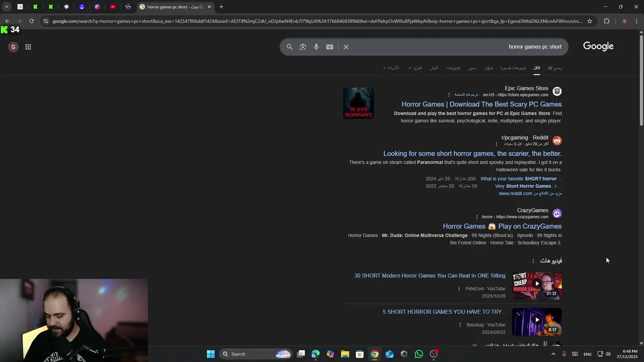Play the 8:17 video thumbnail

pos(537,322)
